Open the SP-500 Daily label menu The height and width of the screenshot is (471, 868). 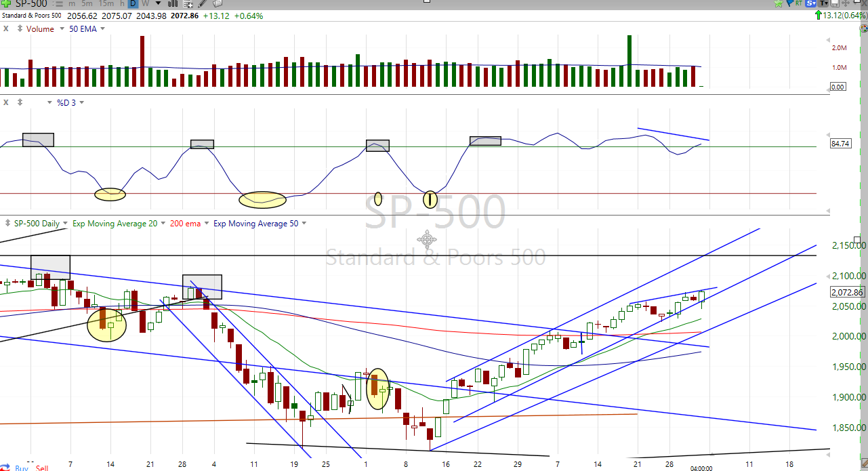(65, 223)
